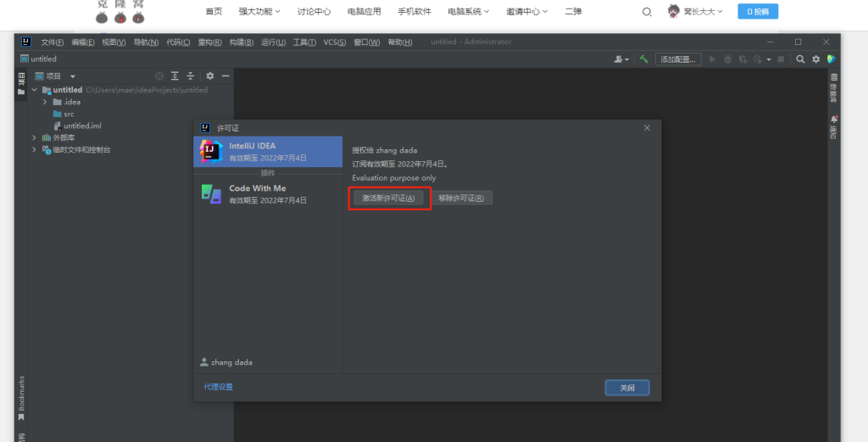
Task: Click the database tool window stripe on right
Action: click(833, 88)
